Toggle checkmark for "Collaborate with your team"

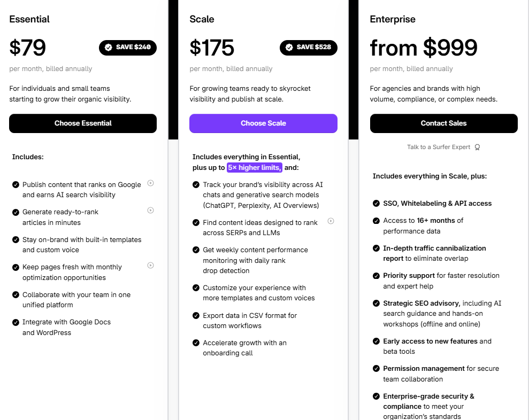[15, 294]
